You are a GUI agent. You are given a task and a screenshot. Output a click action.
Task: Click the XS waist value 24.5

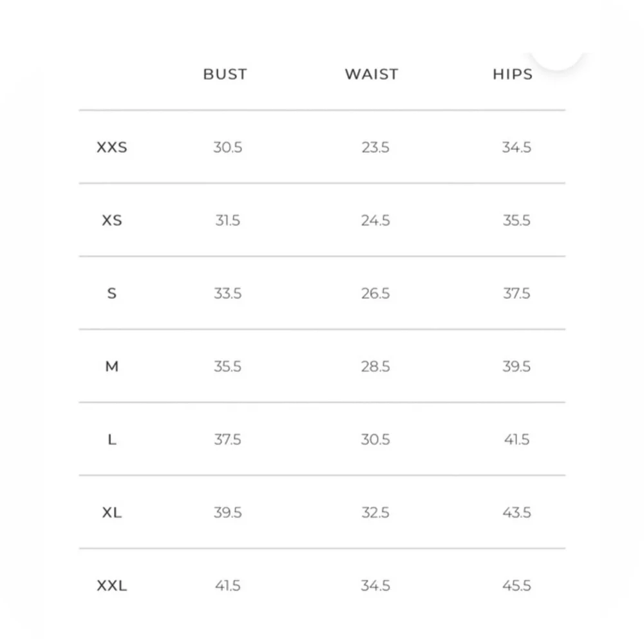(375, 220)
